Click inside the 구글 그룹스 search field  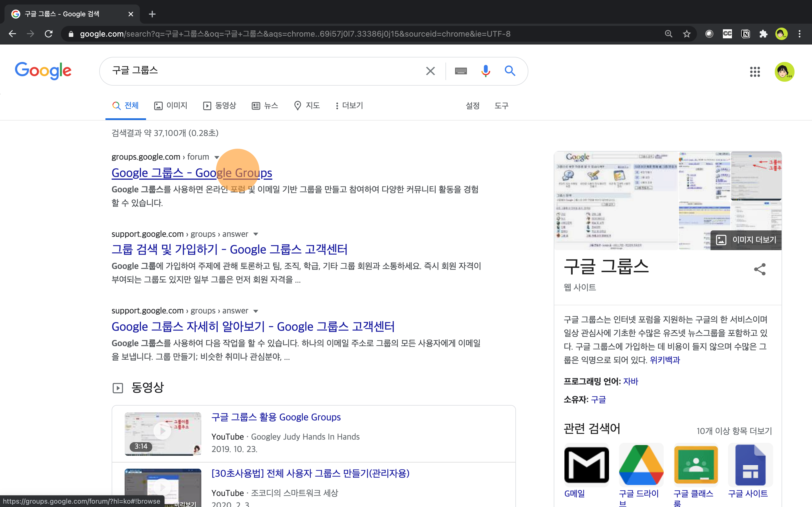coord(262,71)
